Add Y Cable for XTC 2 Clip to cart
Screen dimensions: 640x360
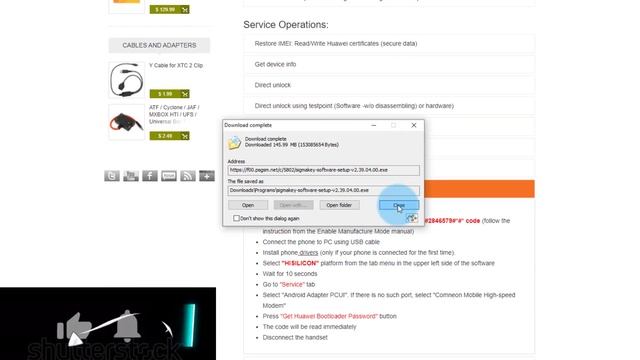(185, 94)
